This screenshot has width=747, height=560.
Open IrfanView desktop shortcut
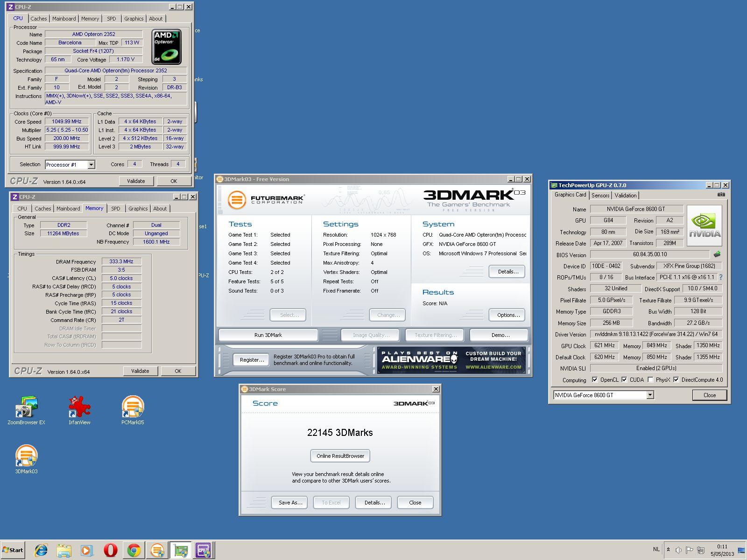[x=79, y=410]
